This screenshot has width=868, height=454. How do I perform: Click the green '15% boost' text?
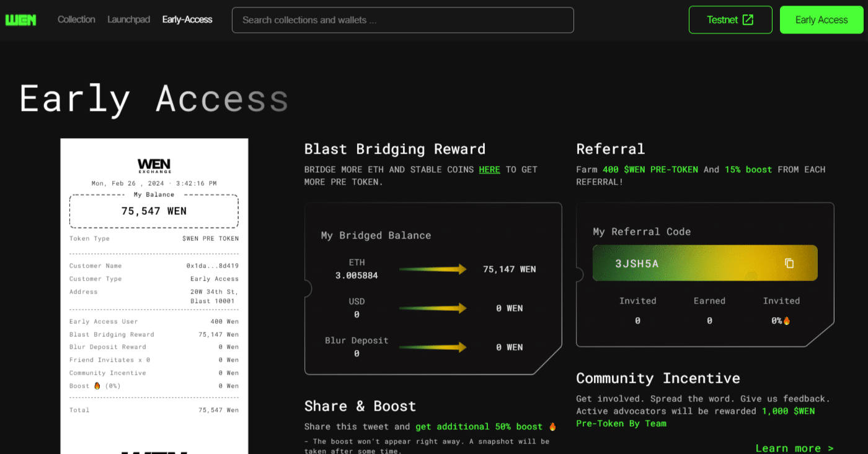pyautogui.click(x=748, y=170)
